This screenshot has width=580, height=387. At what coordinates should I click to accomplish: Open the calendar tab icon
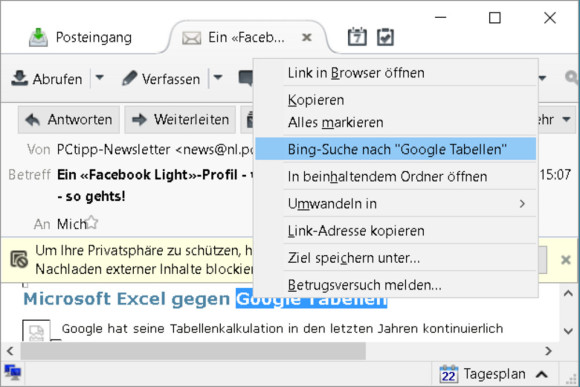click(x=357, y=37)
